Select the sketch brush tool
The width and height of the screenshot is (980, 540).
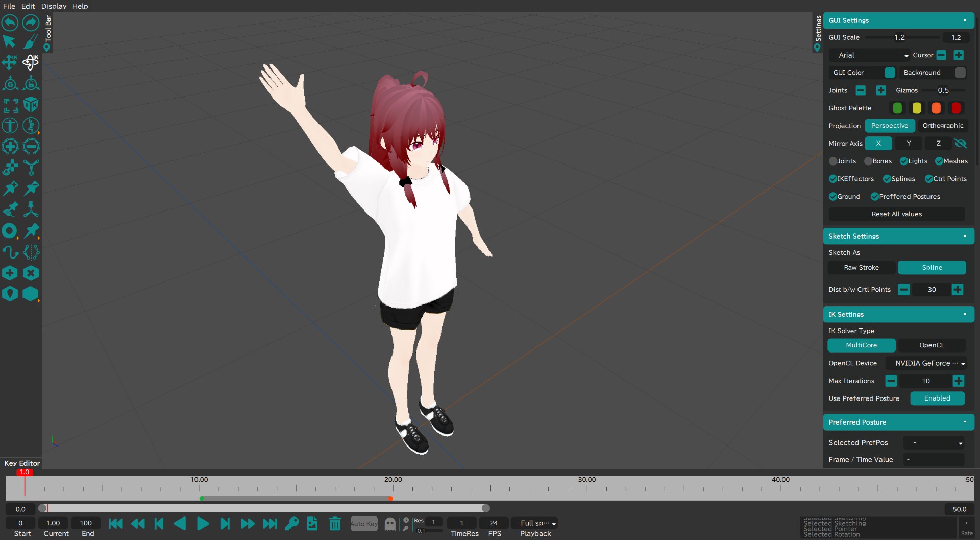tap(31, 41)
